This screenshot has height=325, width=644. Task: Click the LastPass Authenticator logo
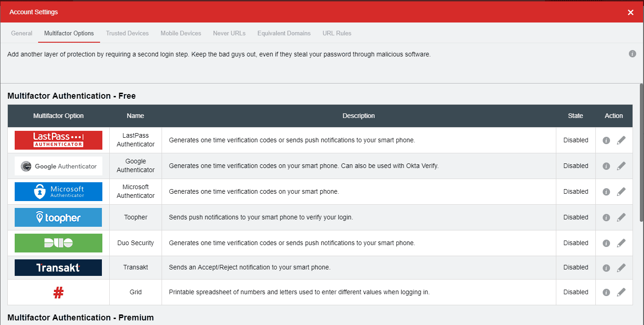[x=58, y=140]
